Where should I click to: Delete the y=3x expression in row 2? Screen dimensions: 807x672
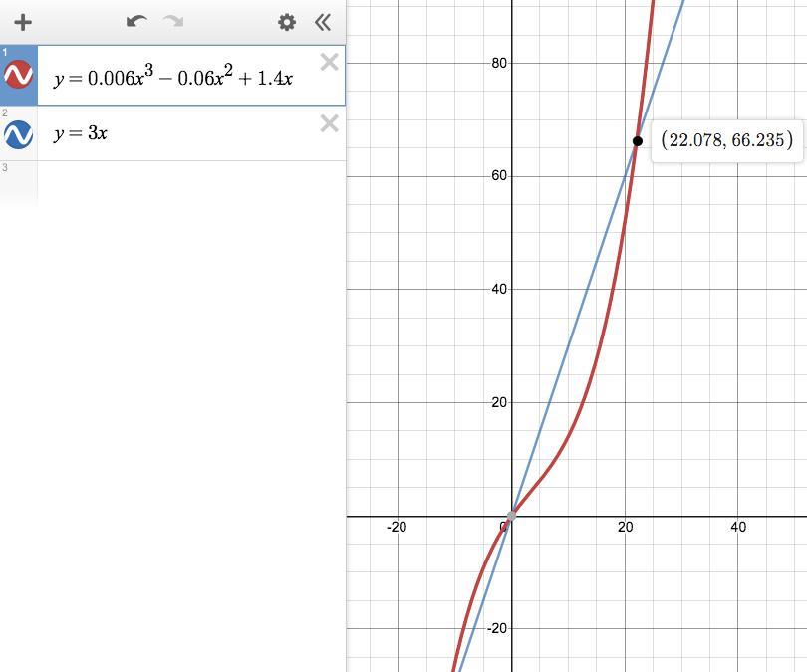click(329, 123)
